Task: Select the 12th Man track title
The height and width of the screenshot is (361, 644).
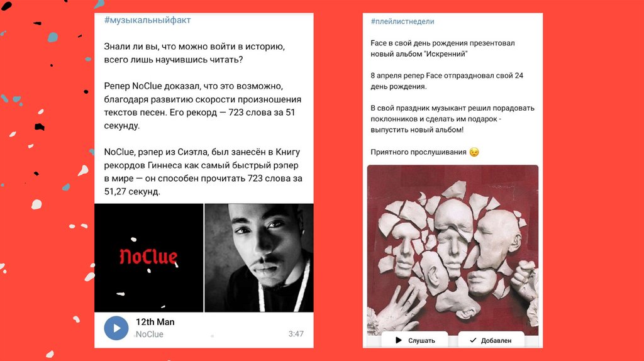Action: pos(155,322)
